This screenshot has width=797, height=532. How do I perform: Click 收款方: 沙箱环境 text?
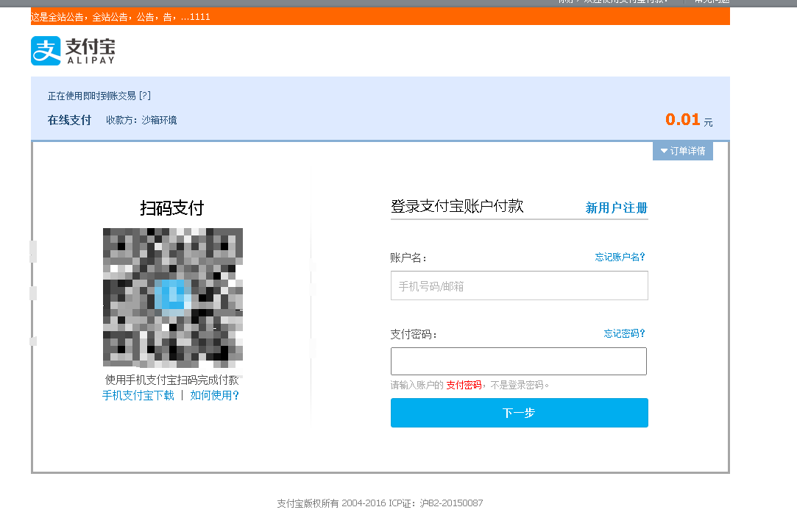point(141,120)
